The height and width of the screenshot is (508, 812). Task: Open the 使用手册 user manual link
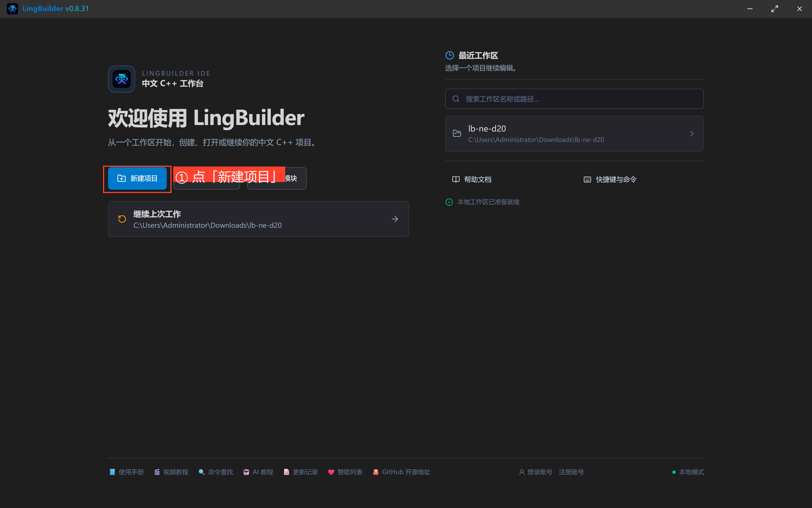pos(127,472)
